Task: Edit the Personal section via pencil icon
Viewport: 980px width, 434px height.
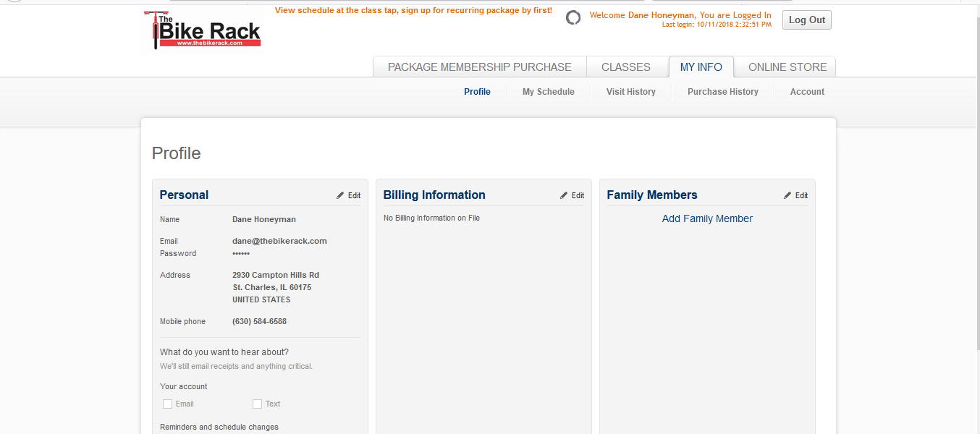Action: [x=341, y=195]
